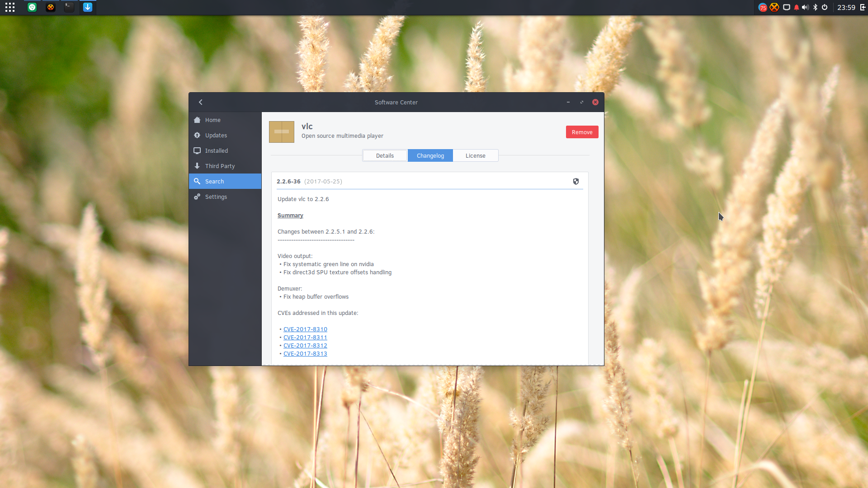The width and height of the screenshot is (868, 488).
Task: Click the vlc package icon
Action: pyautogui.click(x=282, y=132)
